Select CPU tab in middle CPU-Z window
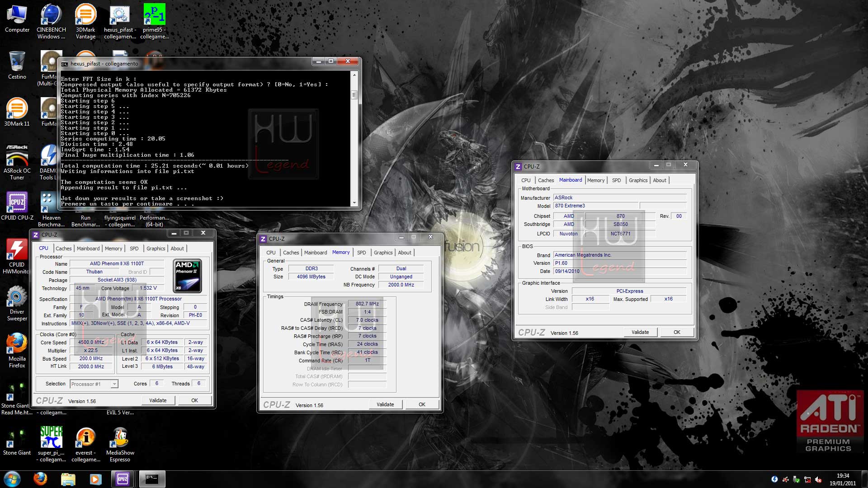 271,253
